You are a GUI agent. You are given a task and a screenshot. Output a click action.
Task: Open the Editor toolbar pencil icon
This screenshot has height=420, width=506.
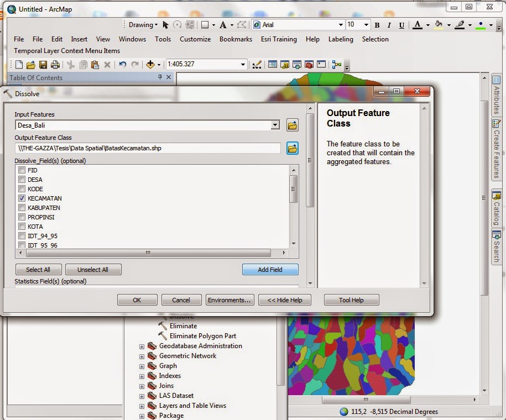click(x=257, y=65)
